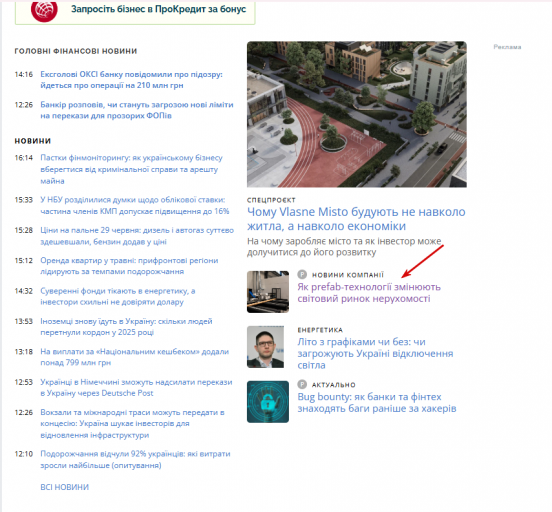Open Національний кешбек payouts article
Screen dimensions: 552x512
coord(134,357)
